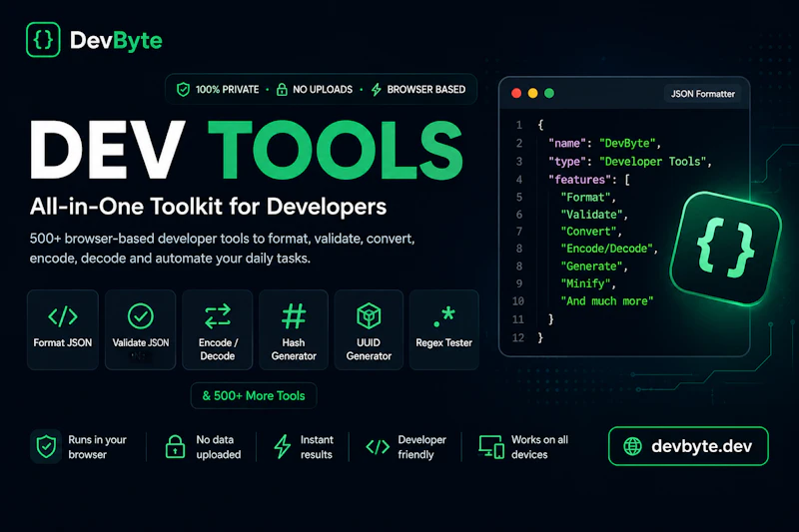
Task: Click the "Minify" code entry
Action: point(588,283)
